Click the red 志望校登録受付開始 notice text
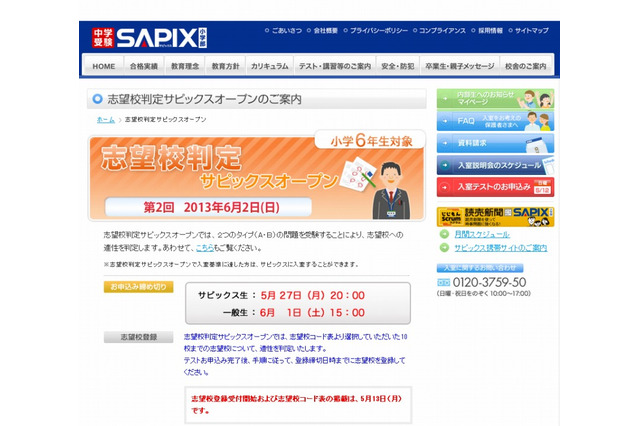 (x=297, y=404)
